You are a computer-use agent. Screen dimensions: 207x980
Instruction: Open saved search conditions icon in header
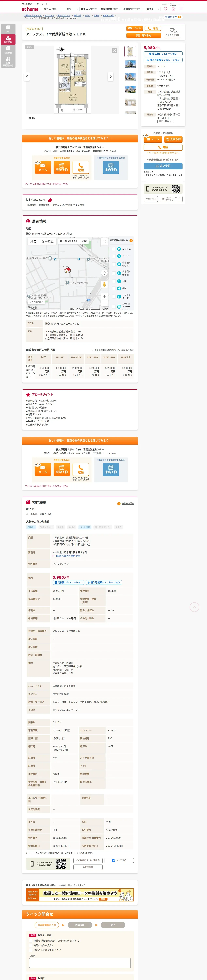click(173, 9)
